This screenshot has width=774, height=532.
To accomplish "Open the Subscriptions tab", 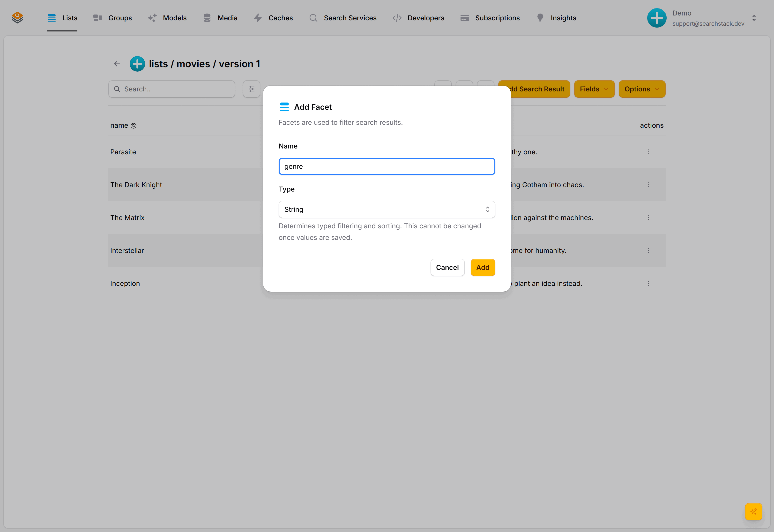I will click(x=490, y=18).
